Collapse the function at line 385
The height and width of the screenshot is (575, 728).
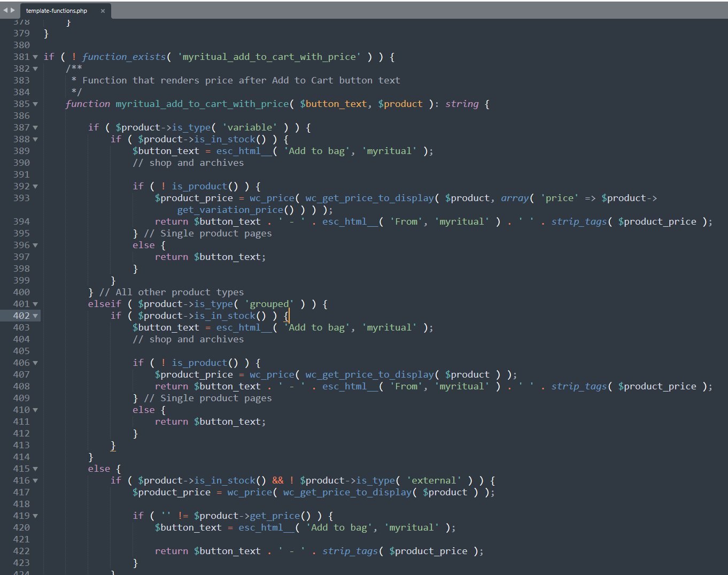[x=35, y=104]
